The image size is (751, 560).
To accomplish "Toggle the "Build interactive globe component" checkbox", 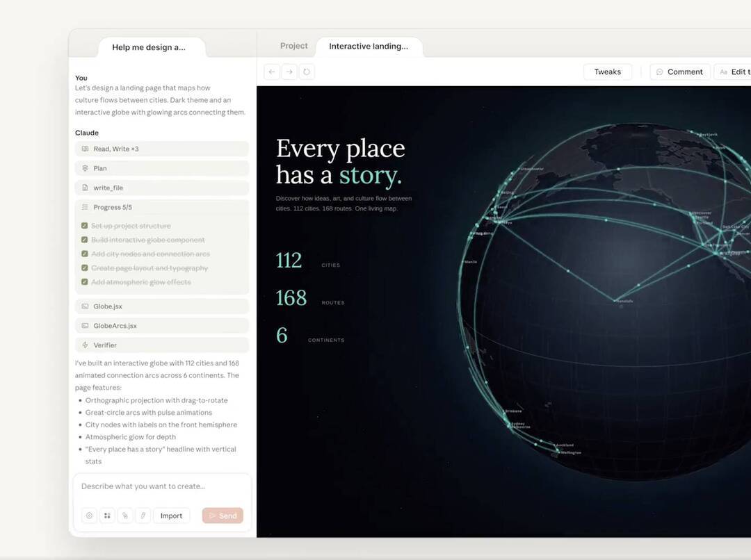I will pos(85,240).
